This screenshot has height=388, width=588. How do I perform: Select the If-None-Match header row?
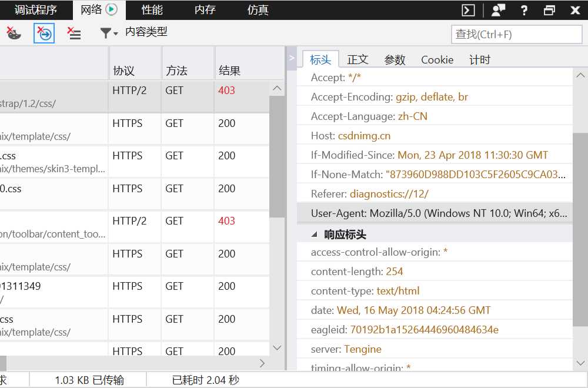[x=435, y=175]
